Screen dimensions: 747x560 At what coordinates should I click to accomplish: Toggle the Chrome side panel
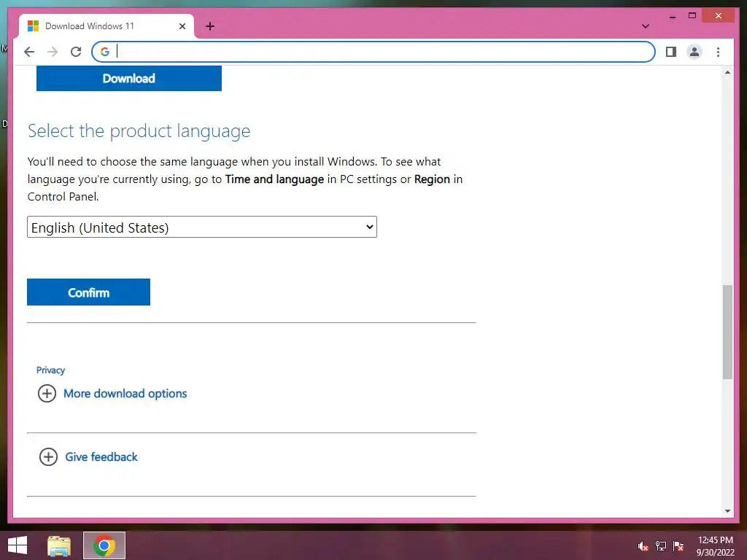pyautogui.click(x=671, y=52)
